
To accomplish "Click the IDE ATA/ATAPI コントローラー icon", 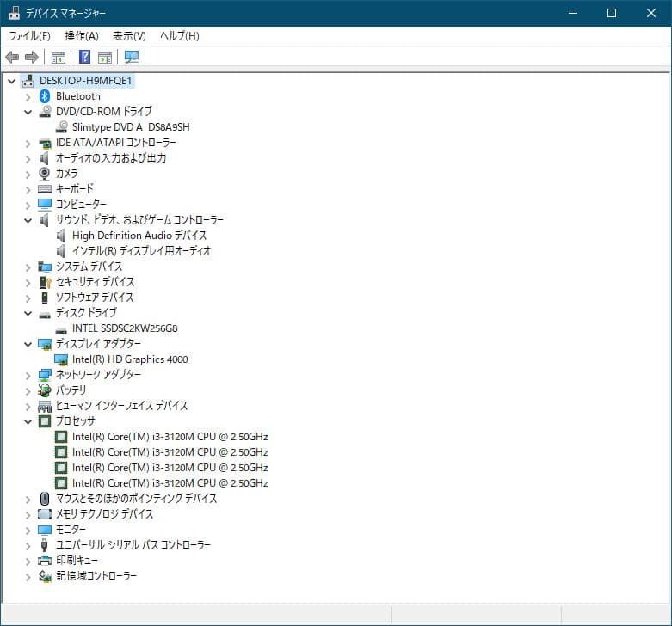I will point(45,143).
